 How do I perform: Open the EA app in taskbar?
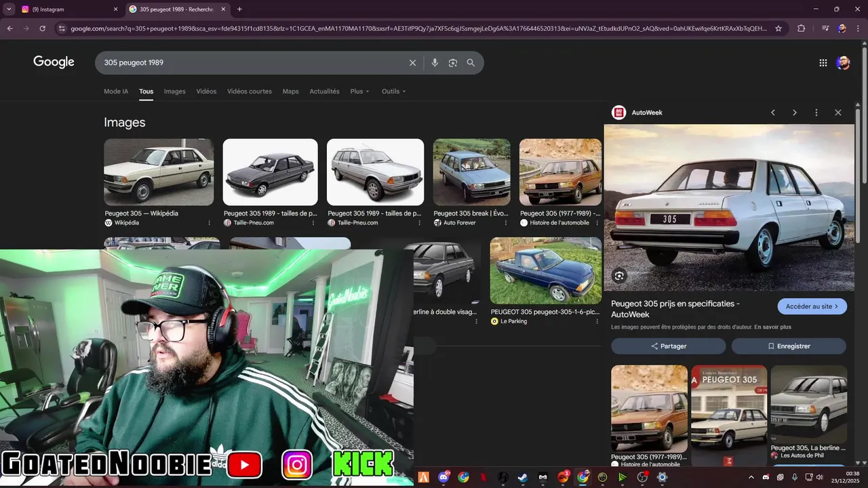point(563,477)
